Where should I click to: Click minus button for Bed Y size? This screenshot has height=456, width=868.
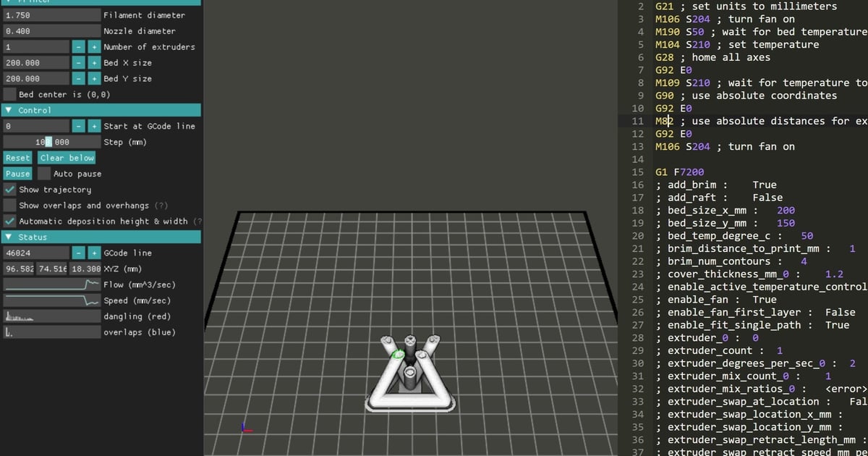coord(79,79)
